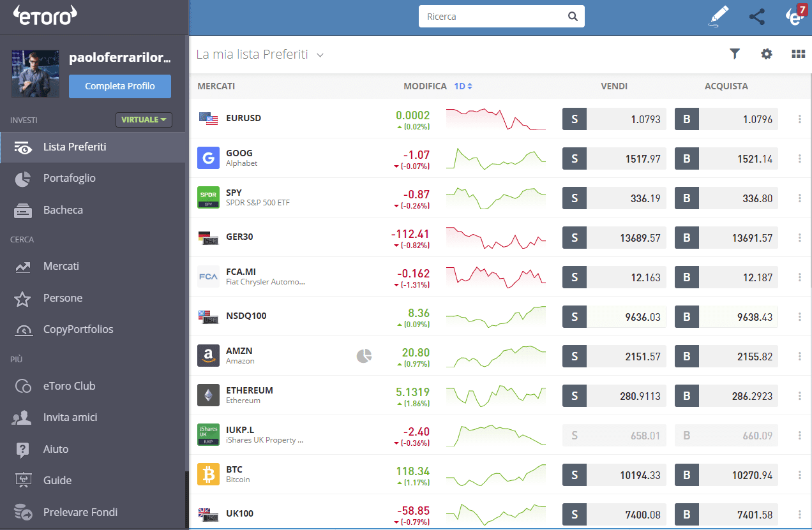The width and height of the screenshot is (812, 530).
Task: Sell BTC at 10194.33
Action: click(614, 475)
